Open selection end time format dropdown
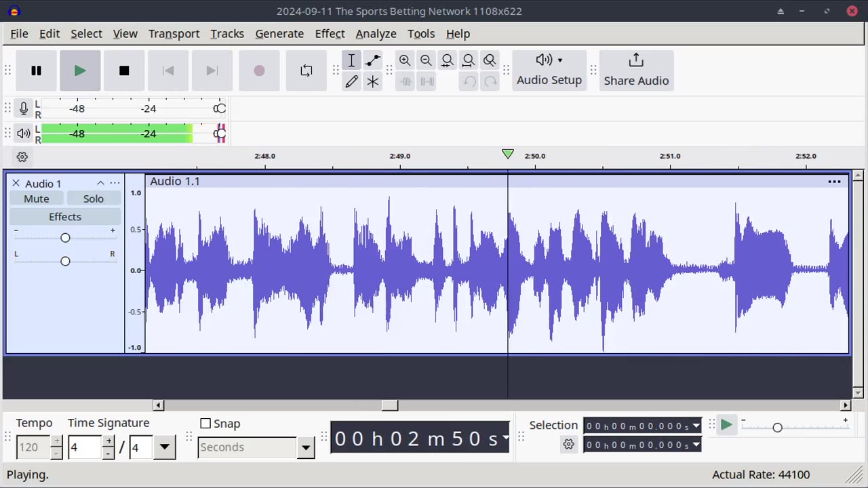 coord(696,445)
